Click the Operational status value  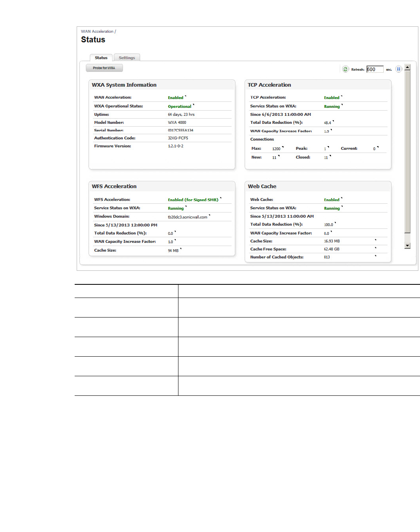[180, 107]
